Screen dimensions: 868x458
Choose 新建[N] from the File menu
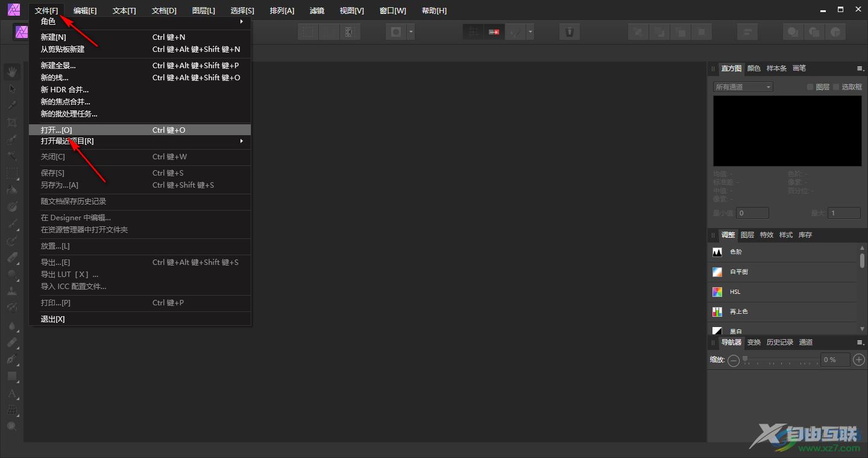coord(140,37)
